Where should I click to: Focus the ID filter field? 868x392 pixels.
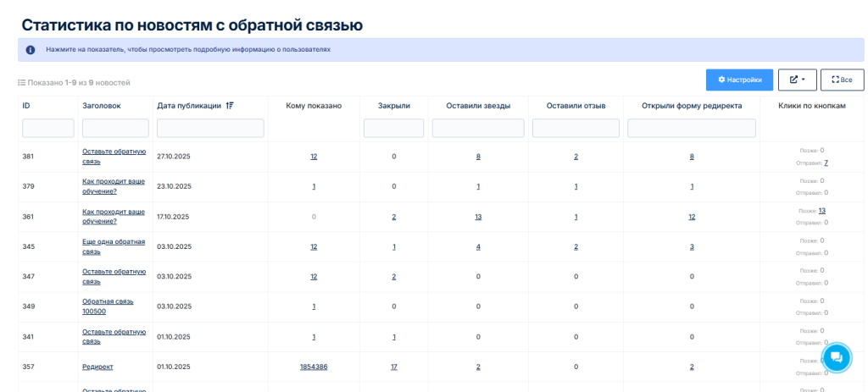pos(48,128)
